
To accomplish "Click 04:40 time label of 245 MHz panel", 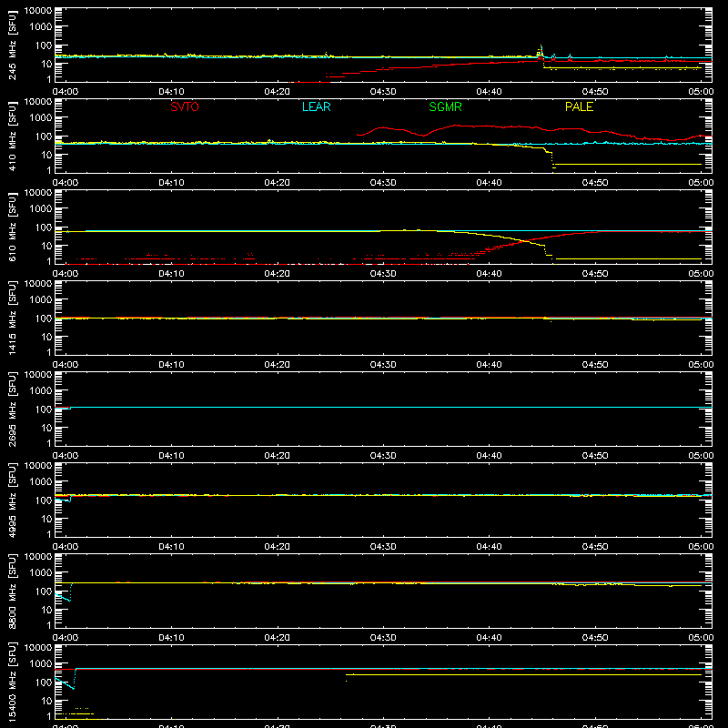I will click(x=489, y=92).
